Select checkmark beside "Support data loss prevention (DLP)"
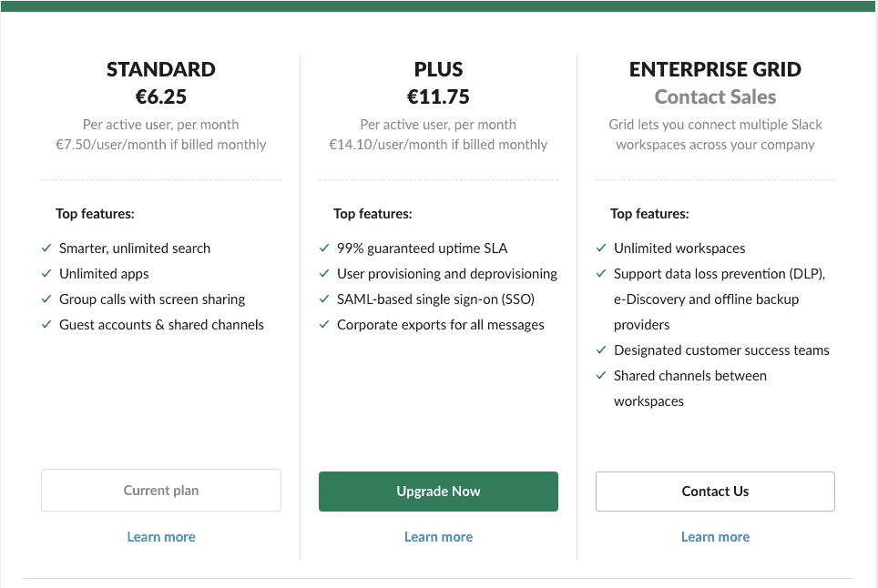 point(600,273)
